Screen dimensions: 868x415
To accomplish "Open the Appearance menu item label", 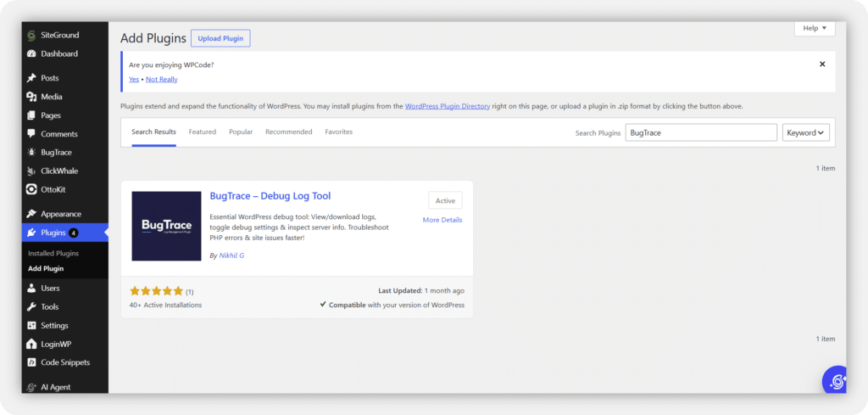I will pos(61,214).
